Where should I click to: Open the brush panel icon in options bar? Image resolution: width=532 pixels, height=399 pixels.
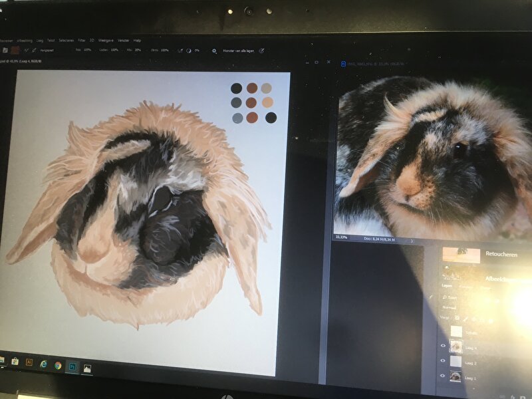[x=5, y=51]
